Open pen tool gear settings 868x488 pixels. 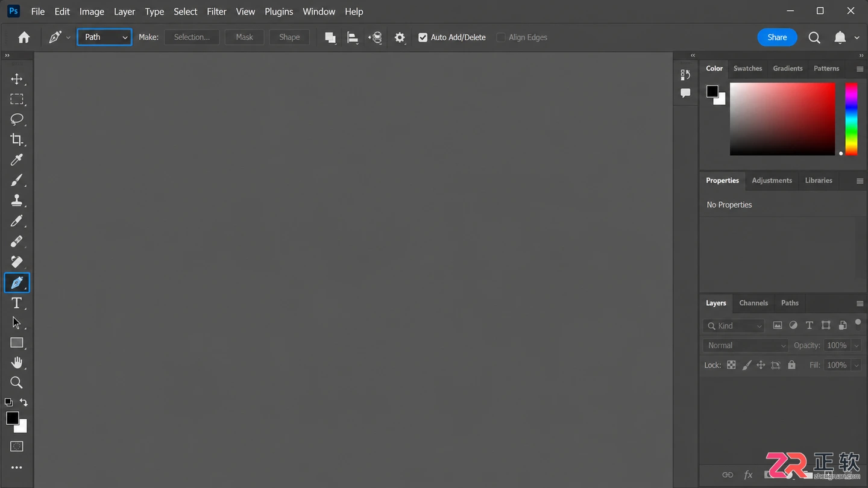pos(400,37)
